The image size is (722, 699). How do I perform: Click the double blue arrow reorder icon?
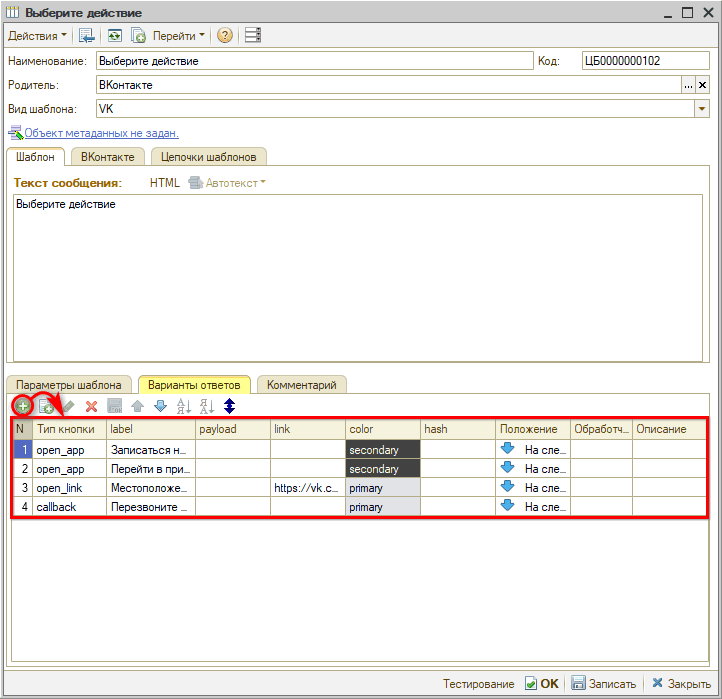(x=229, y=406)
